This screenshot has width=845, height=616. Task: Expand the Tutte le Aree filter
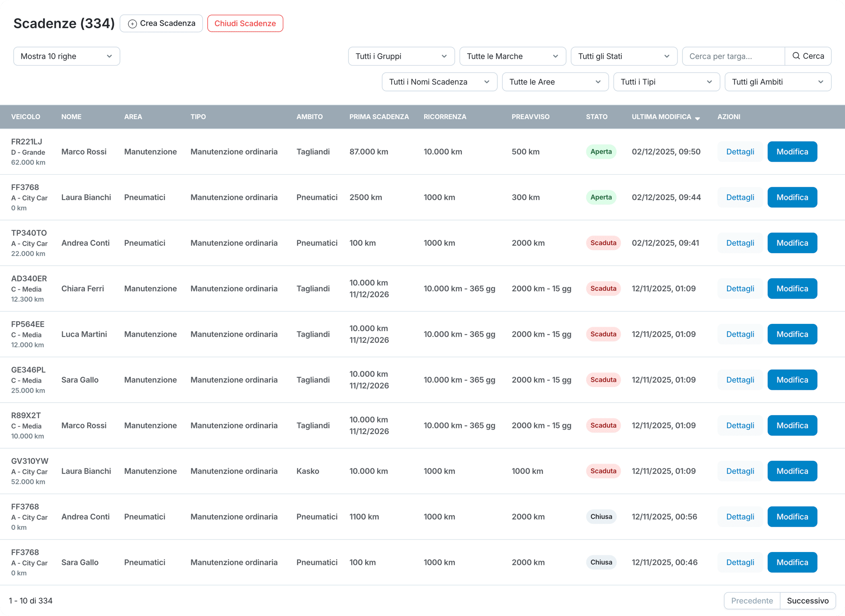pos(555,82)
